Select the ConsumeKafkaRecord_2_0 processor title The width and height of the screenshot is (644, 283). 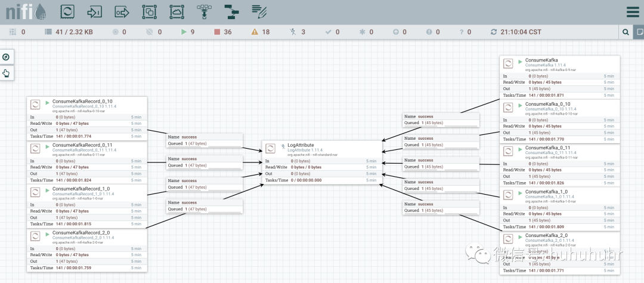point(81,233)
